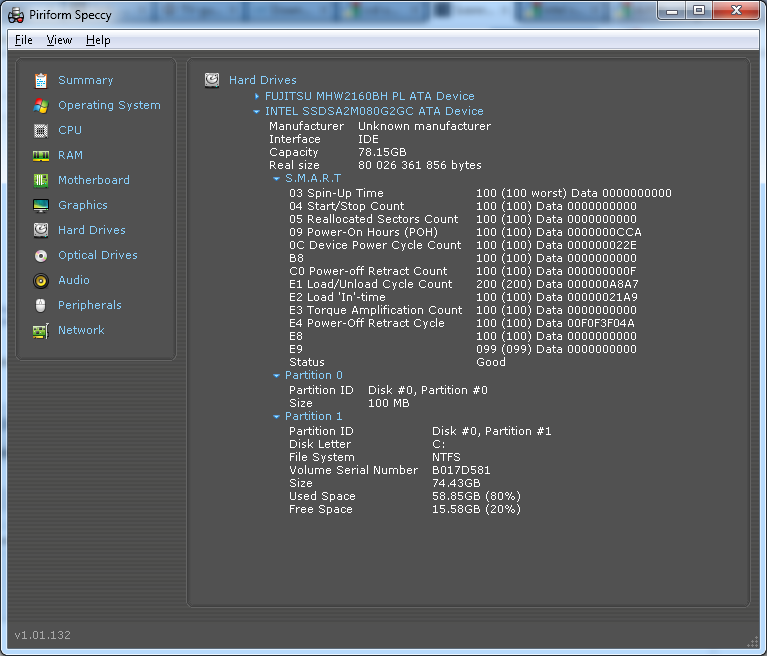Click the Partition 0 Size 100 MB value

[388, 404]
